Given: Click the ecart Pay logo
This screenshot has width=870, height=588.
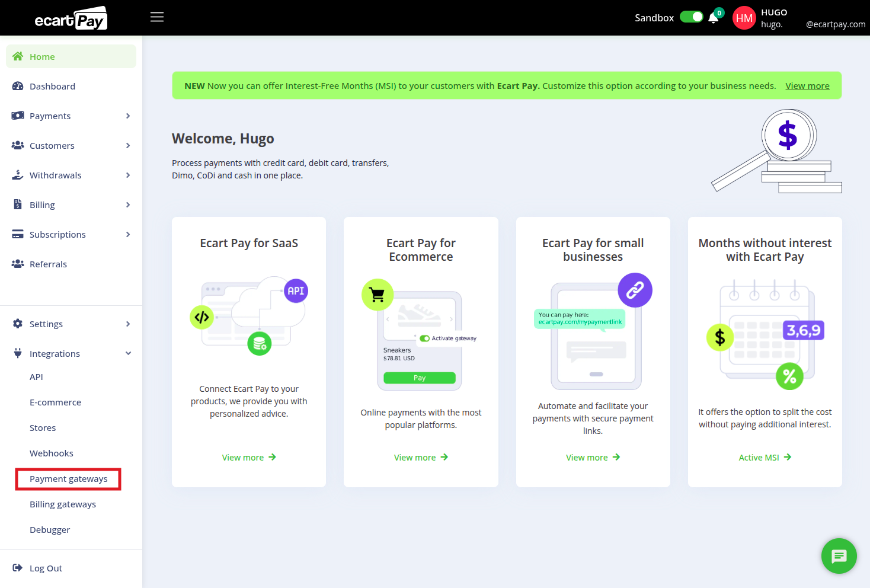Looking at the screenshot, I should (71, 18).
